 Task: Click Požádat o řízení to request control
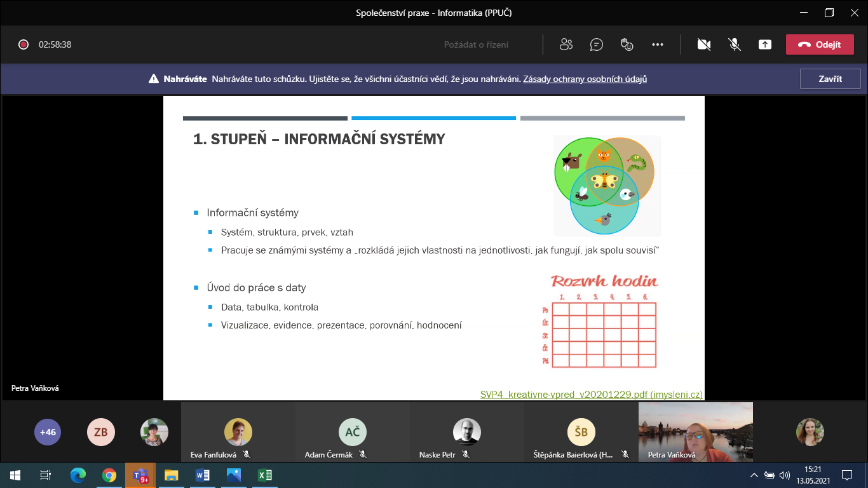(x=476, y=44)
